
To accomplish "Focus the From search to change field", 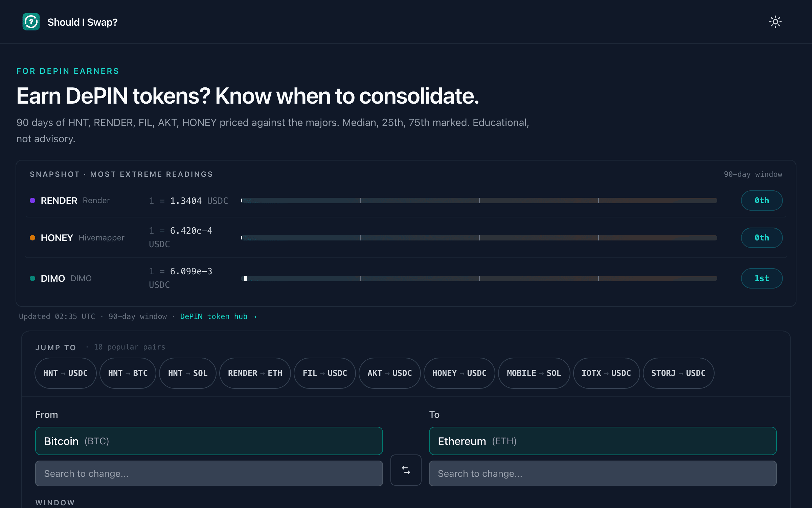I will (209, 473).
